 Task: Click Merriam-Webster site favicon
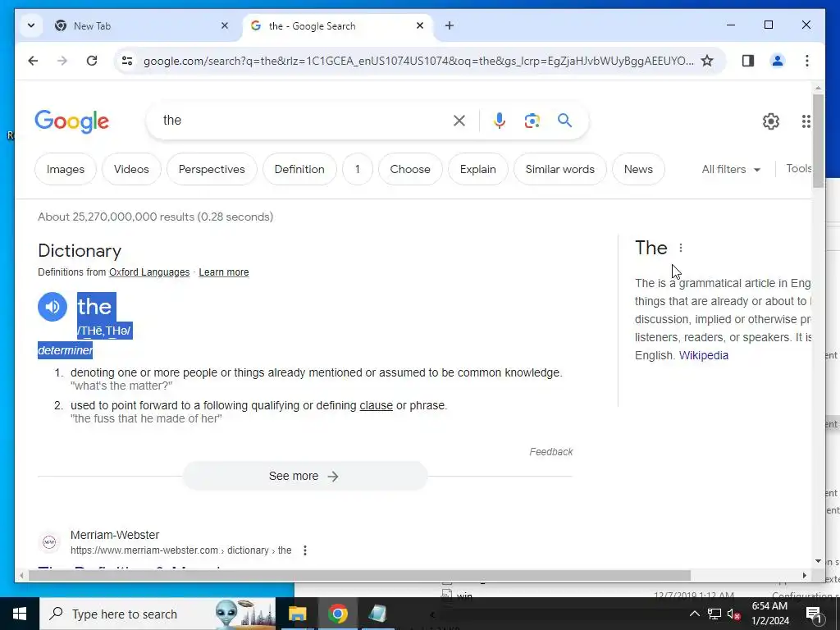48,542
